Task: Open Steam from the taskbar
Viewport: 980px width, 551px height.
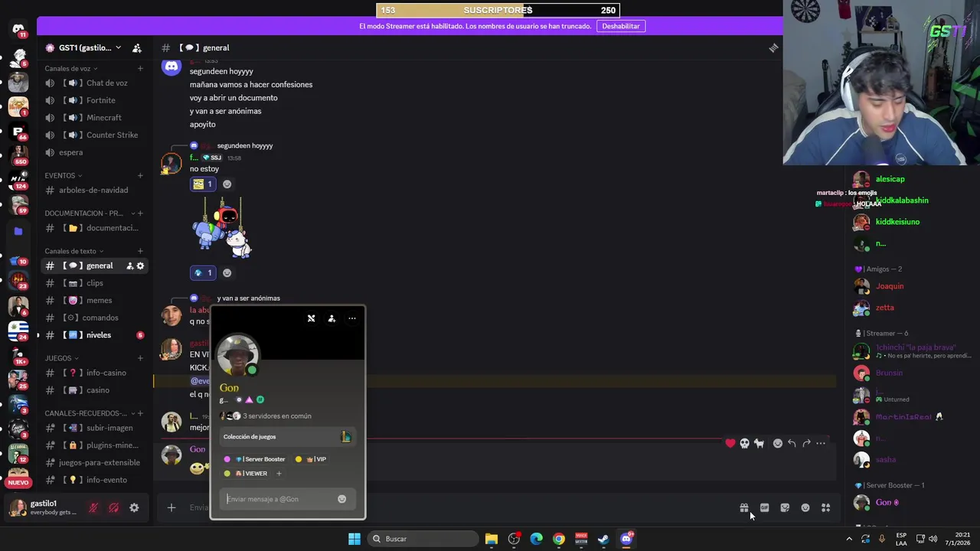Action: pos(603,539)
